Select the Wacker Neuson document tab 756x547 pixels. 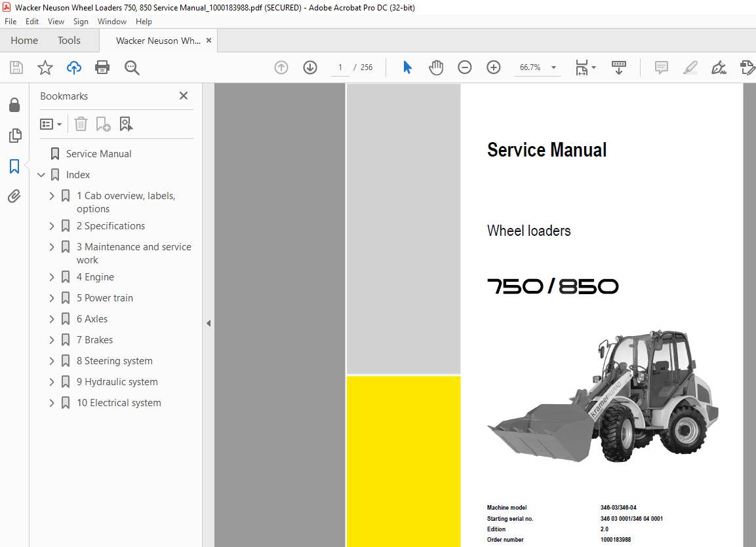coord(158,41)
